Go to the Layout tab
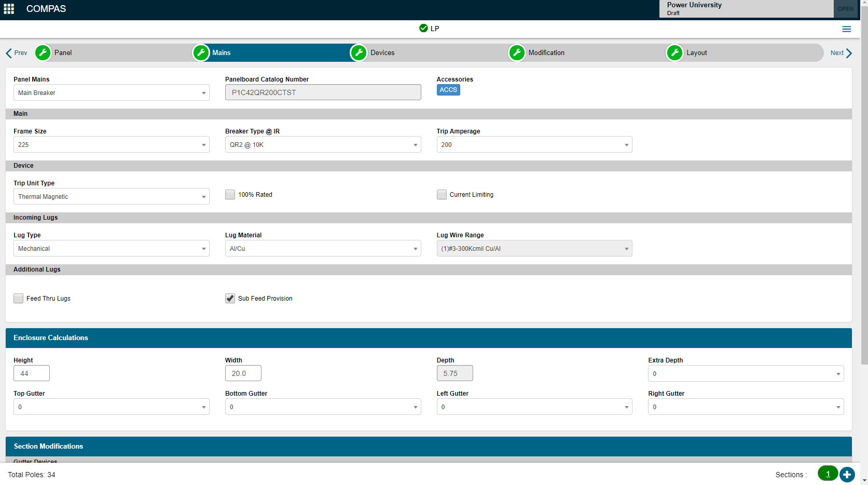The width and height of the screenshot is (868, 485). coord(696,53)
